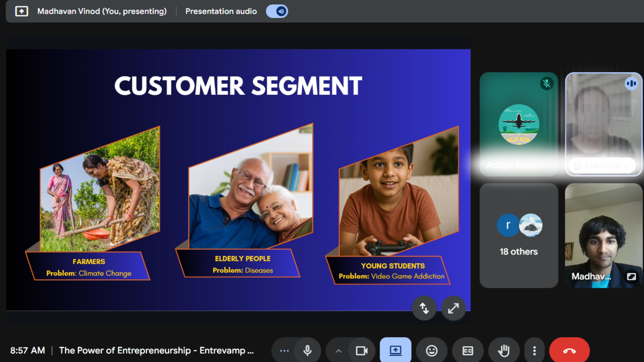Click the raised hand icon beside Lakshita's name
The width and height of the screenshot is (644, 362).
click(576, 165)
